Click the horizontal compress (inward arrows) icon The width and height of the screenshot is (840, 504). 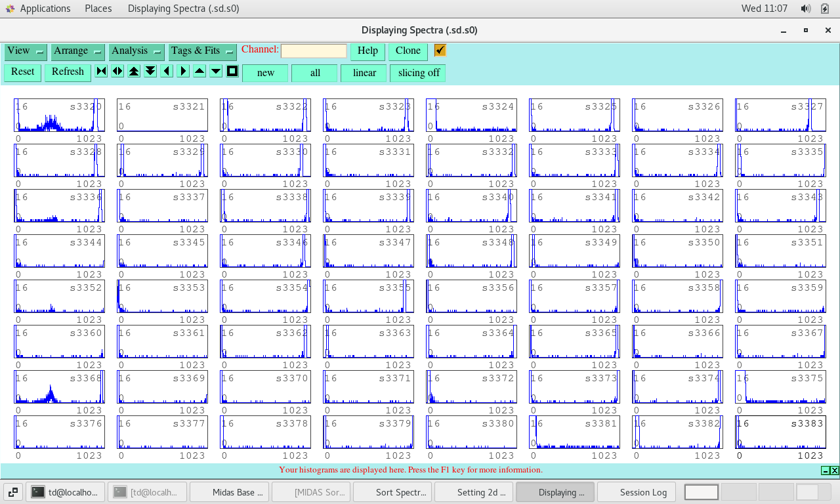(x=101, y=72)
